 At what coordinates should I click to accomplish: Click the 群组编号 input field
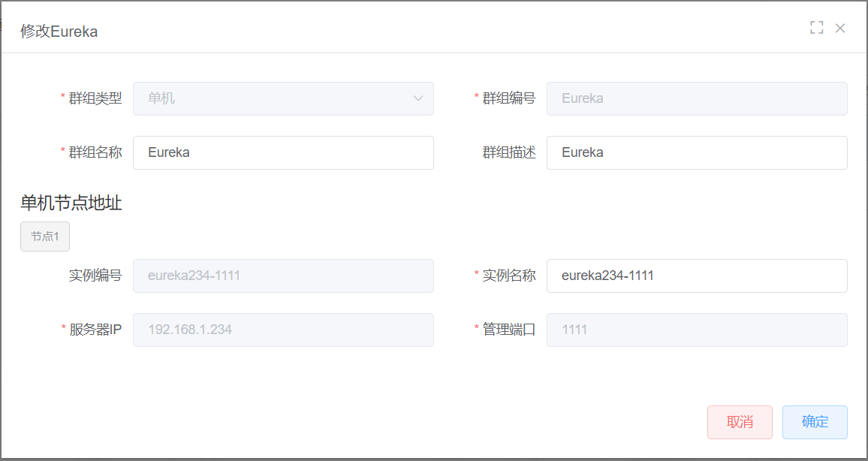(x=697, y=98)
